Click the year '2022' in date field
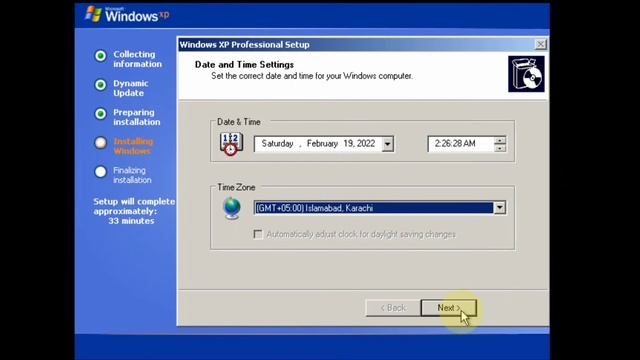Viewport: 640px width, 360px height. coord(366,144)
